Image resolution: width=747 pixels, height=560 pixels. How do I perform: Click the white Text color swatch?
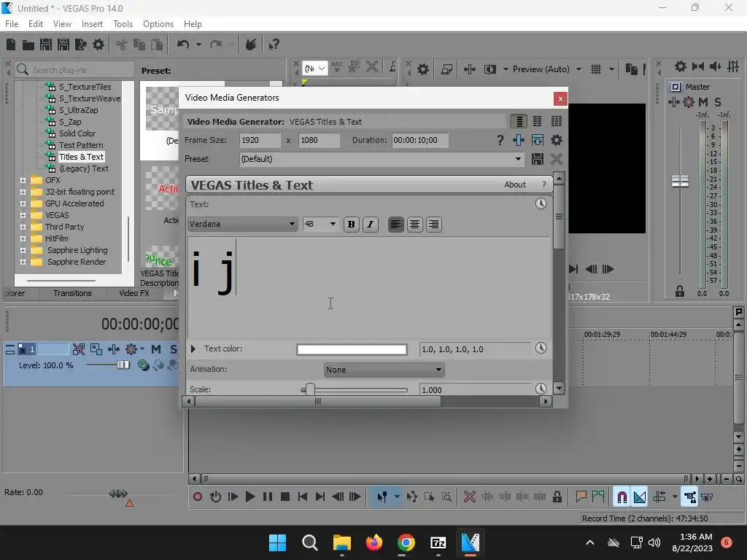352,349
